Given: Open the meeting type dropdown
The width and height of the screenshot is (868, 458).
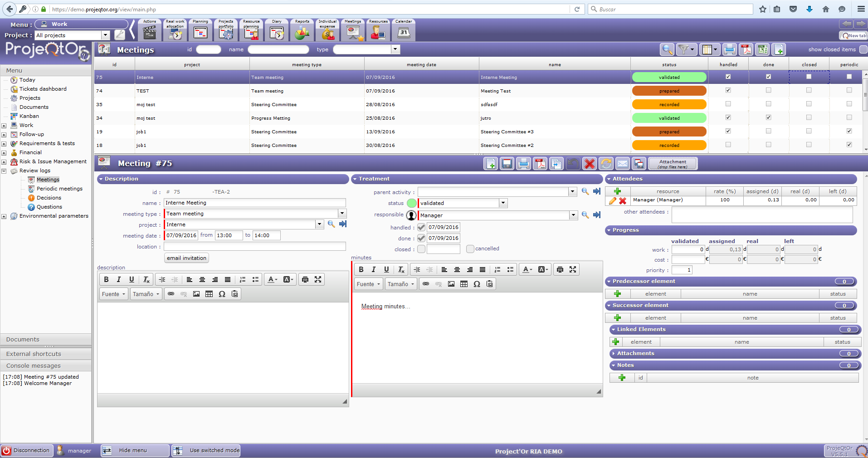Looking at the screenshot, I should pos(342,214).
